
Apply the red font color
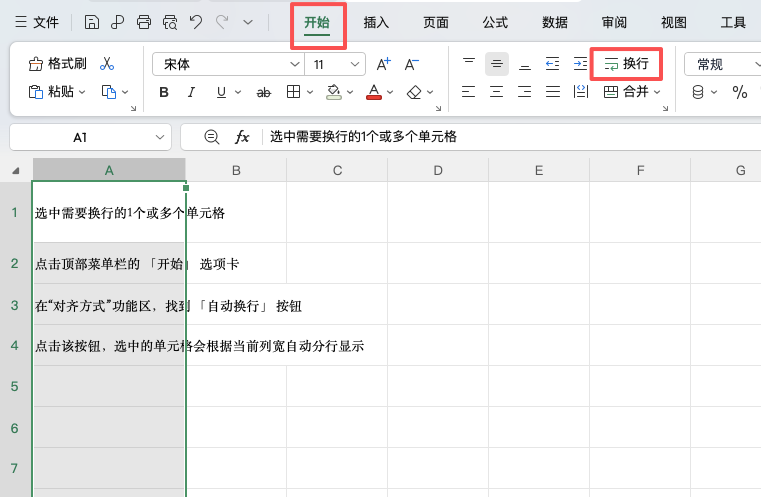[374, 92]
